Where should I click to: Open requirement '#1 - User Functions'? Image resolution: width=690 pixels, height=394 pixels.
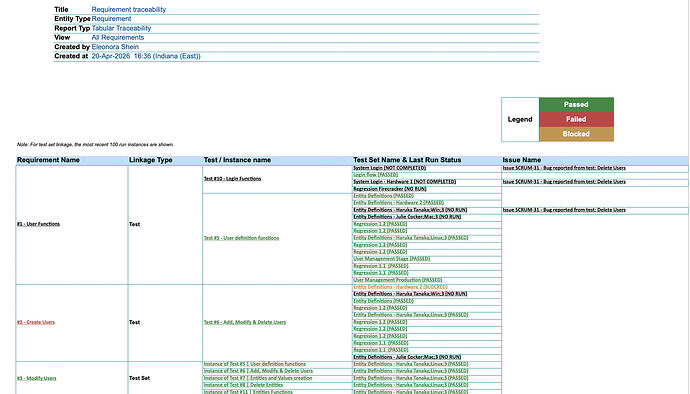coord(38,224)
